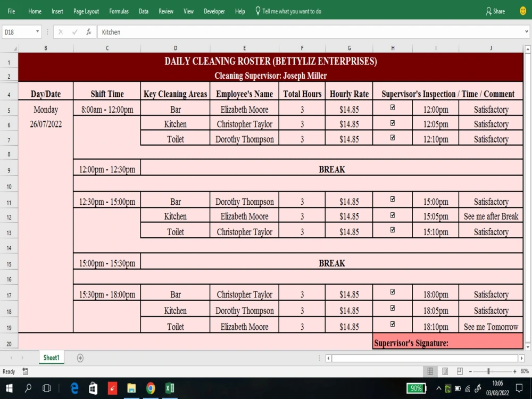Click the smiley feedback icon

point(523,11)
